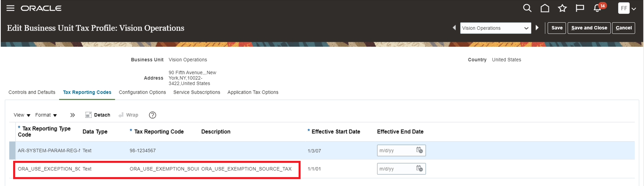Open the Vision Operations dropdown
644x186 pixels.
coord(495,28)
